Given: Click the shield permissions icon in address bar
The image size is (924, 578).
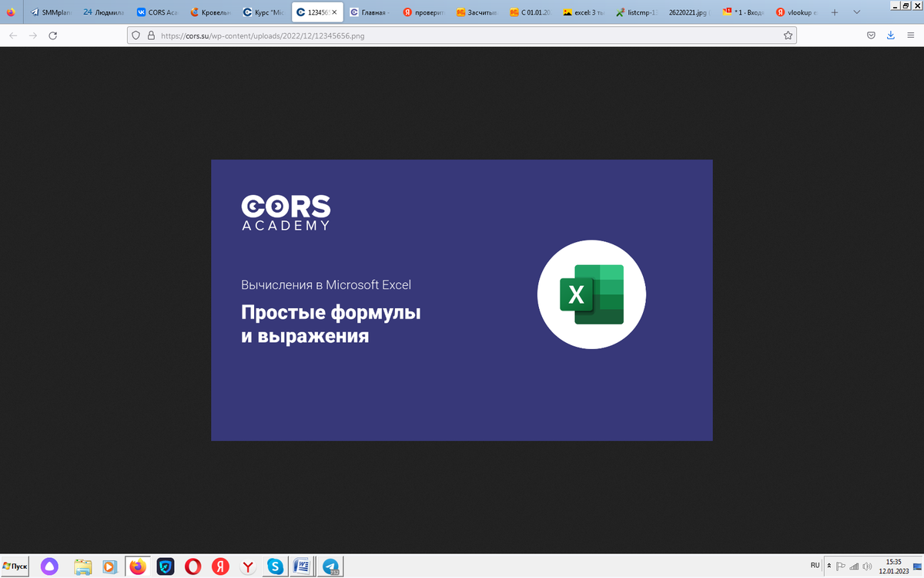Looking at the screenshot, I should pos(136,35).
